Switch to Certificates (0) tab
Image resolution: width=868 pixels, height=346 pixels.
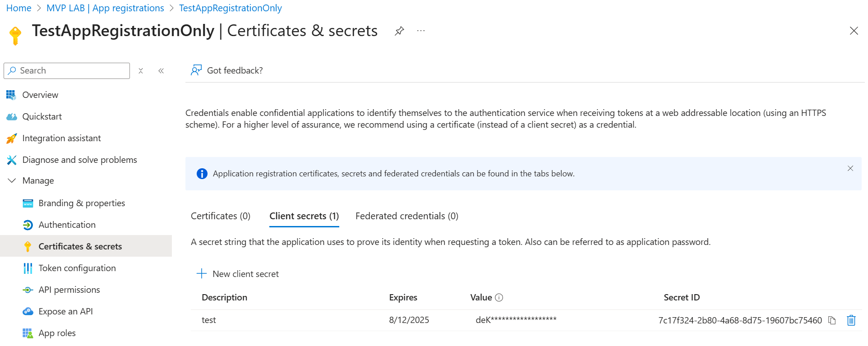point(221,216)
